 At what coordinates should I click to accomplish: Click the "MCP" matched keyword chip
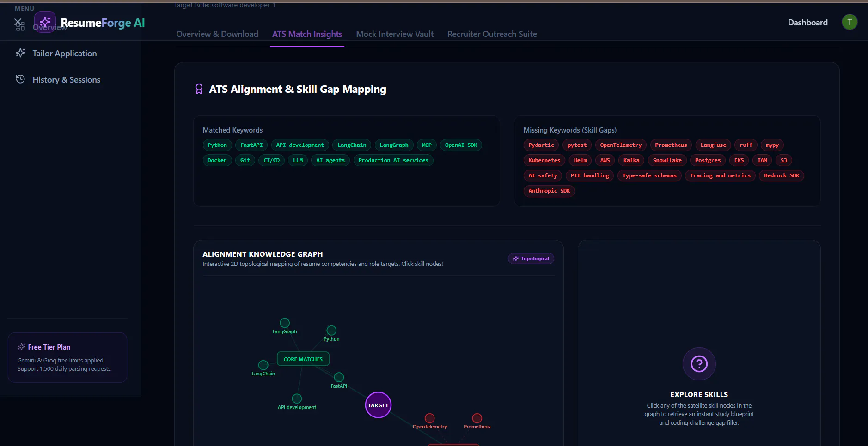coord(427,145)
